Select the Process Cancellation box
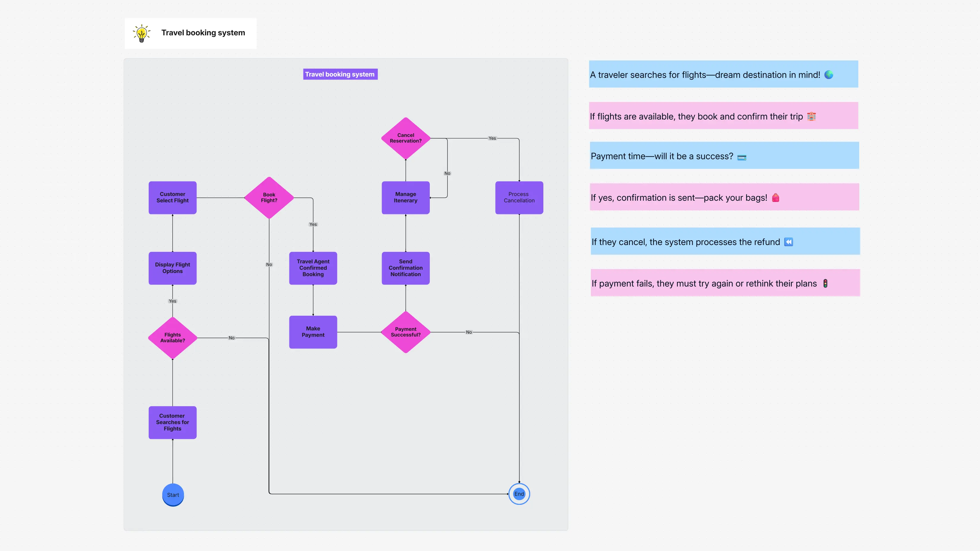 519,198
